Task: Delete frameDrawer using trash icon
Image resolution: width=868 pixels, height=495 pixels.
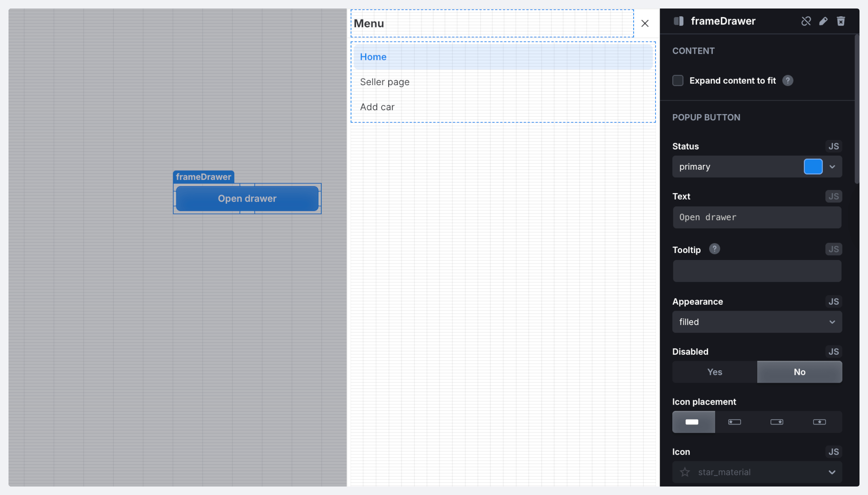Action: pos(841,21)
